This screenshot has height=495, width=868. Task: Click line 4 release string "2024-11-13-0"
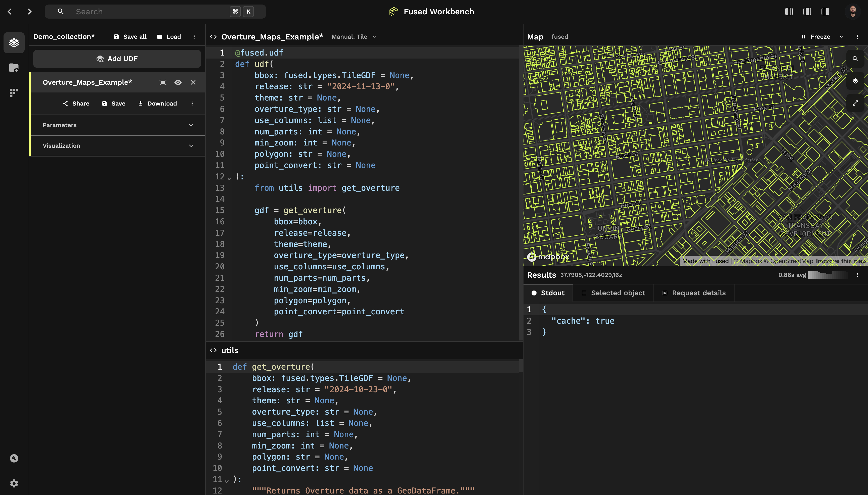pyautogui.click(x=361, y=86)
